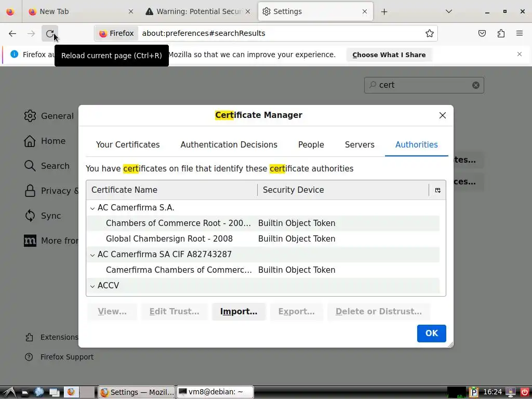Switch to the Warning: Potential Security tab

click(x=198, y=11)
